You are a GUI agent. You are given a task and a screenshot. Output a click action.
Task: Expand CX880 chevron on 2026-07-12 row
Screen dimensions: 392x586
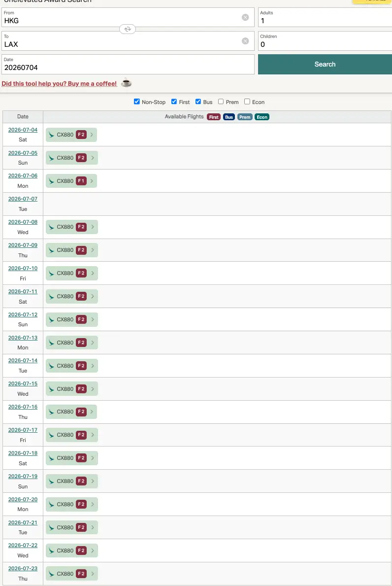coord(92,319)
